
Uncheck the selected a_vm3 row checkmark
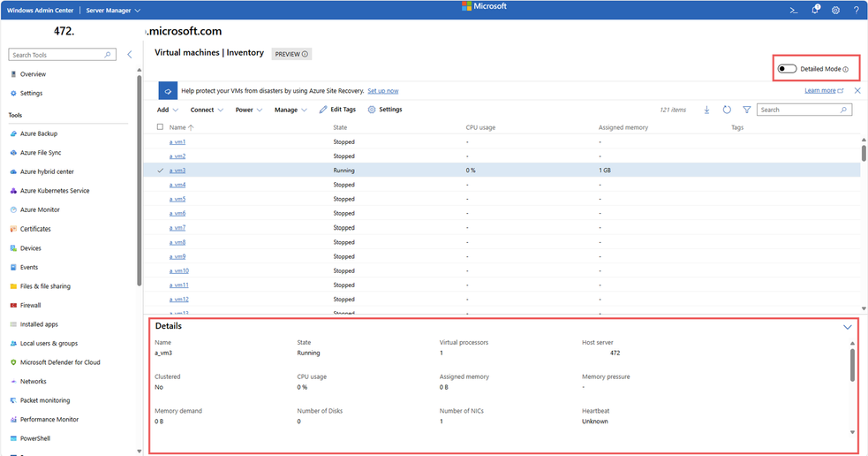click(160, 170)
